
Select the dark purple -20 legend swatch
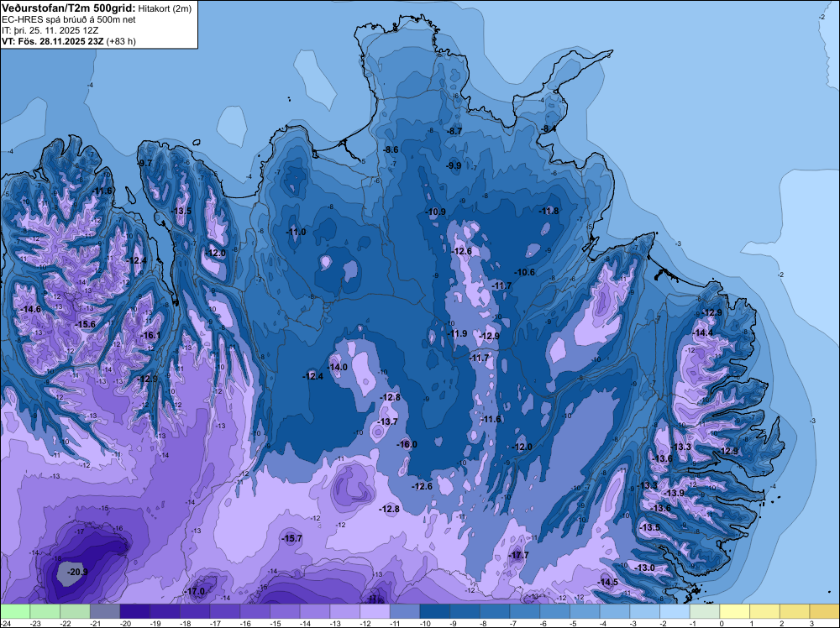(x=135, y=611)
